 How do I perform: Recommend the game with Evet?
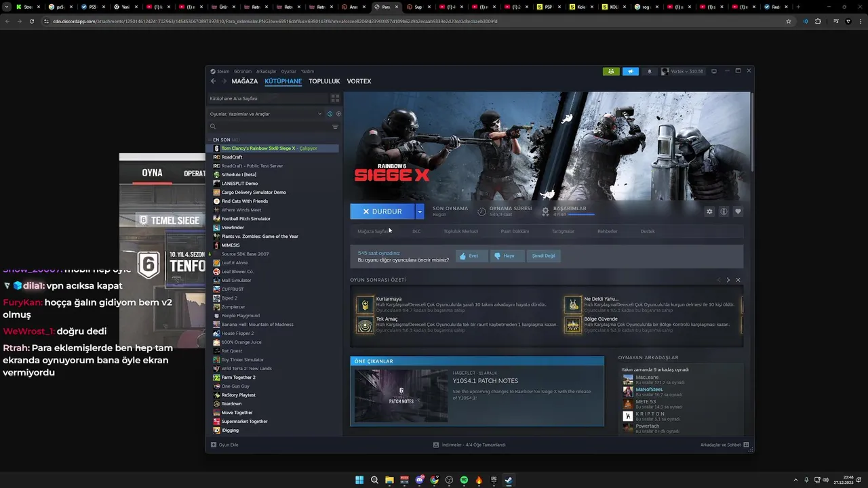coord(471,256)
